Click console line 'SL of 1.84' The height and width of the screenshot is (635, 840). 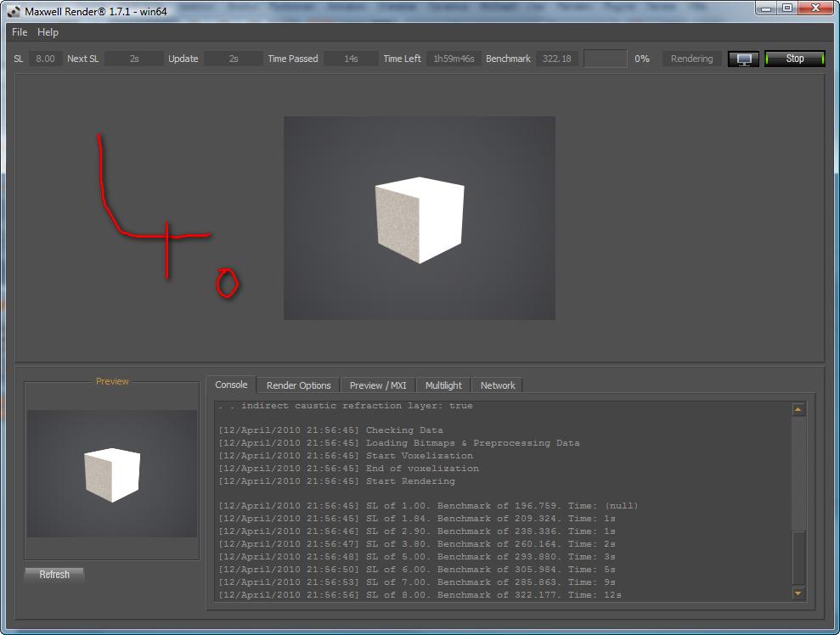(x=417, y=519)
